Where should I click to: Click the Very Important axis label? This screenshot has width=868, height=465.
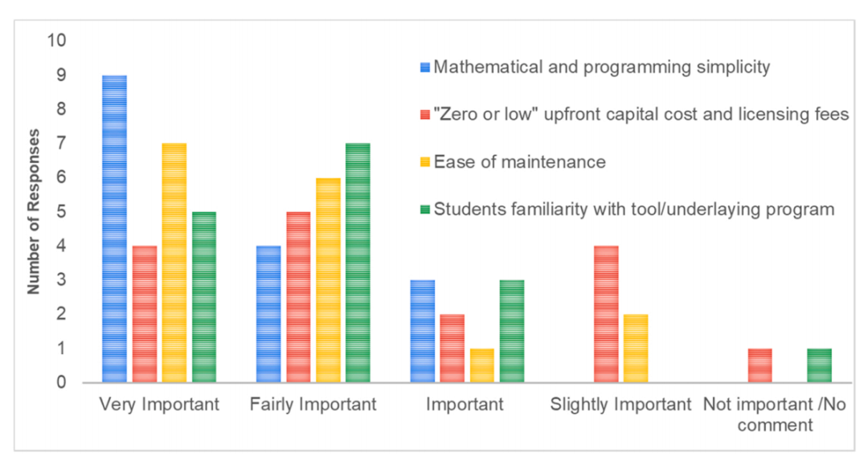159,405
